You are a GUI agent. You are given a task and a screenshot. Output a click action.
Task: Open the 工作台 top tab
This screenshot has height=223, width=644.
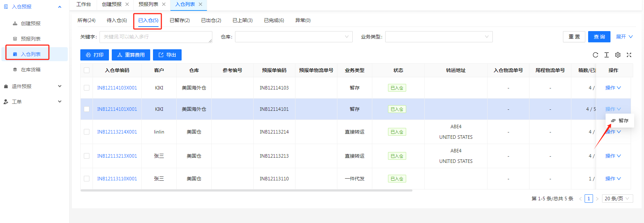coord(83,4)
